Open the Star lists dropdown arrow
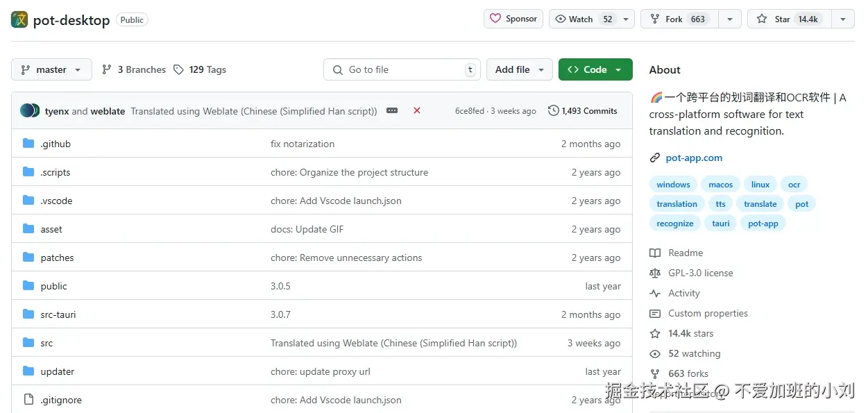This screenshot has height=413, width=868. (x=843, y=19)
